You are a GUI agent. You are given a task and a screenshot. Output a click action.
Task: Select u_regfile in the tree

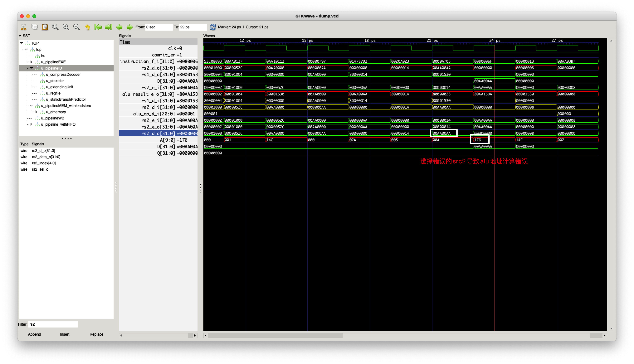pyautogui.click(x=53, y=93)
